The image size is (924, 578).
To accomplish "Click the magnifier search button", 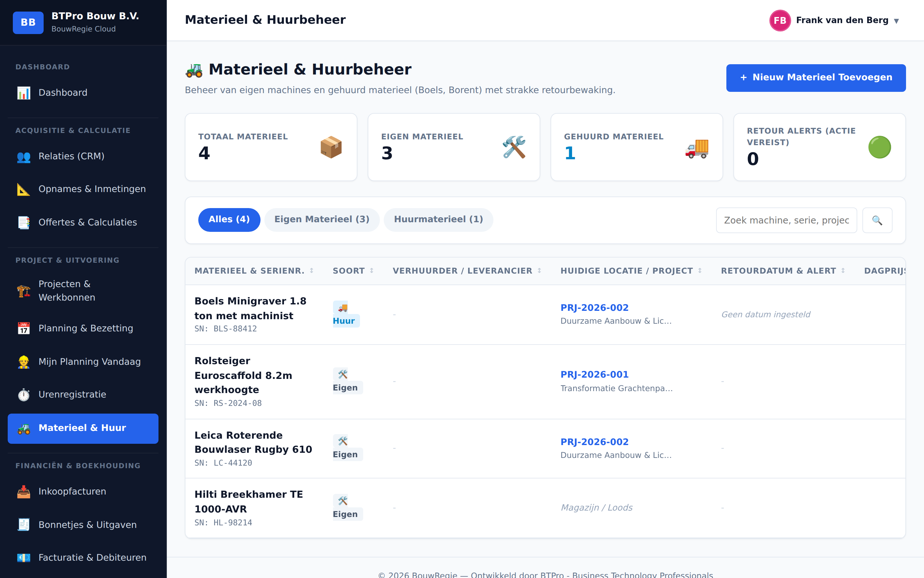I will (877, 220).
